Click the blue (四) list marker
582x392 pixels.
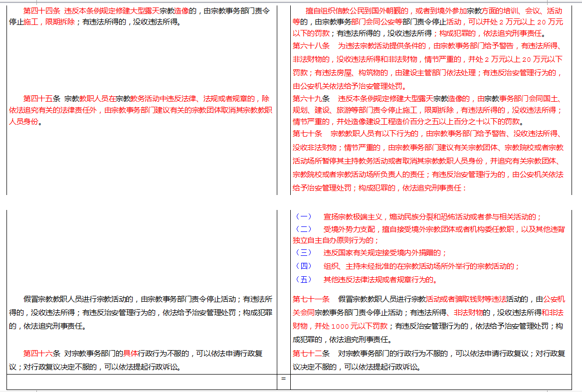click(x=303, y=266)
